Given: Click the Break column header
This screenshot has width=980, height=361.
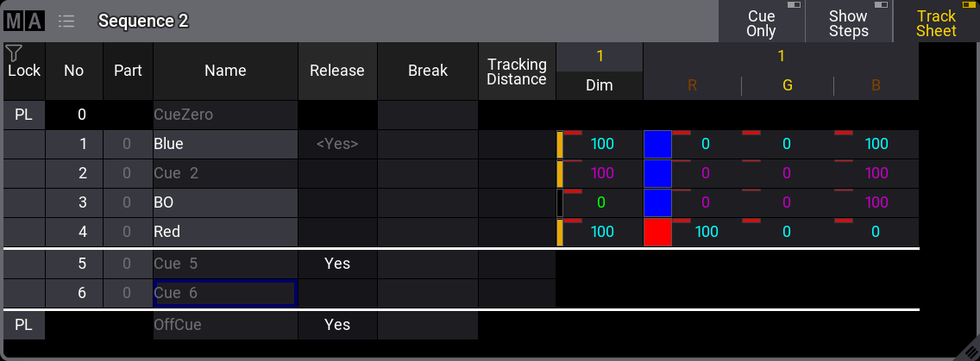Looking at the screenshot, I should [x=428, y=71].
